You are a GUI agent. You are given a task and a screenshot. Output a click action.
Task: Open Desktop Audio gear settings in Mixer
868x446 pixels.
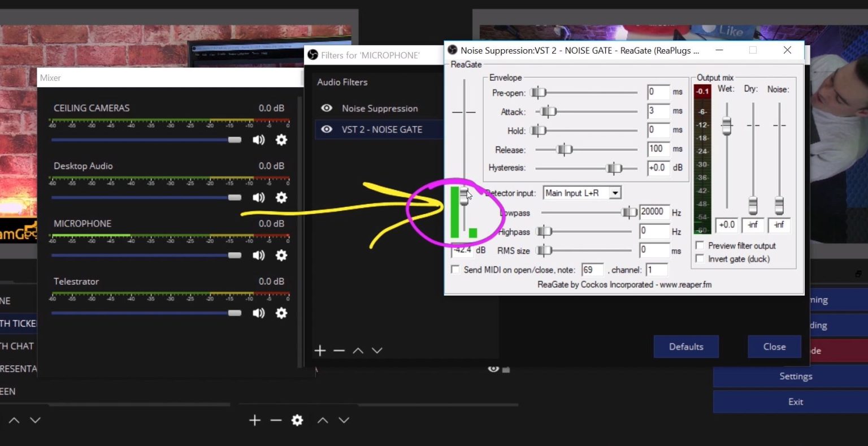(281, 197)
